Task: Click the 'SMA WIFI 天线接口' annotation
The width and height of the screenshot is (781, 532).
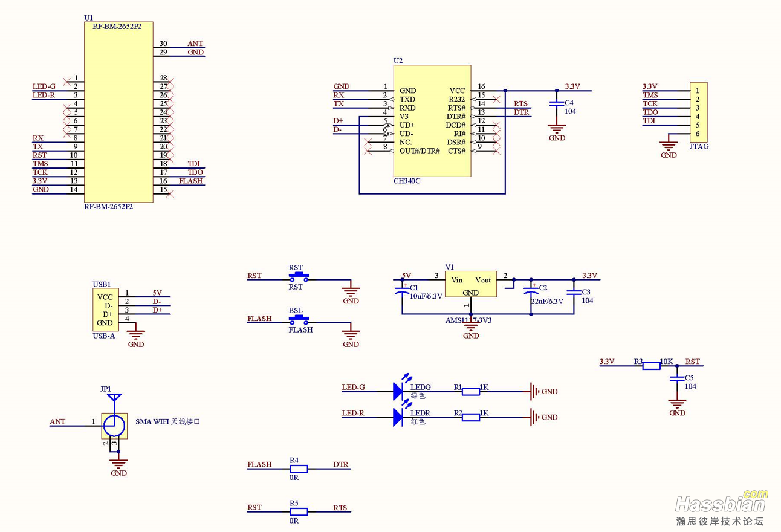Action: [167, 421]
